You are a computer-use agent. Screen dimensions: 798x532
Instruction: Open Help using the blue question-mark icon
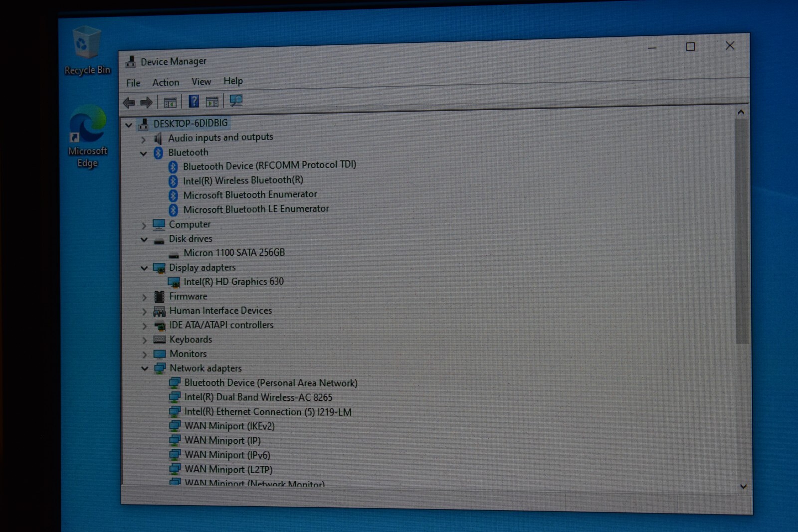[194, 102]
